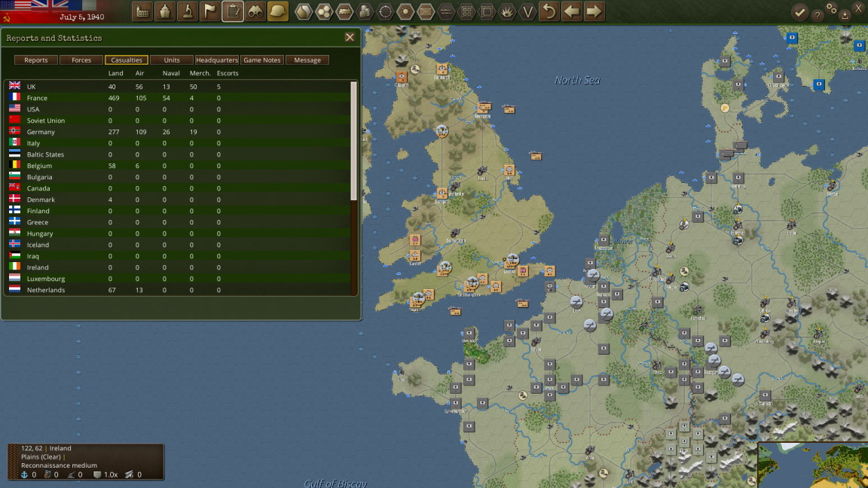Close the Reports and Statistics panel
The image size is (868, 488).
(350, 38)
